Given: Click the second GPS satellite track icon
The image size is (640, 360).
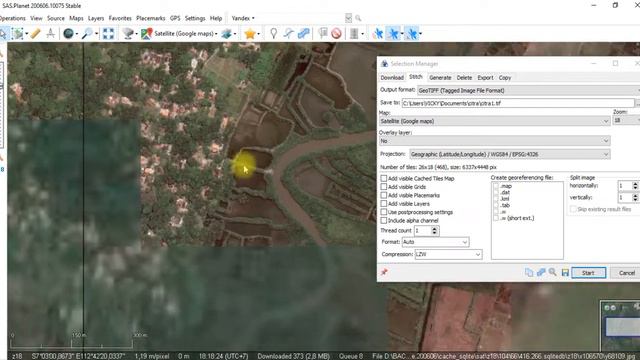Looking at the screenshot, I should (x=393, y=33).
